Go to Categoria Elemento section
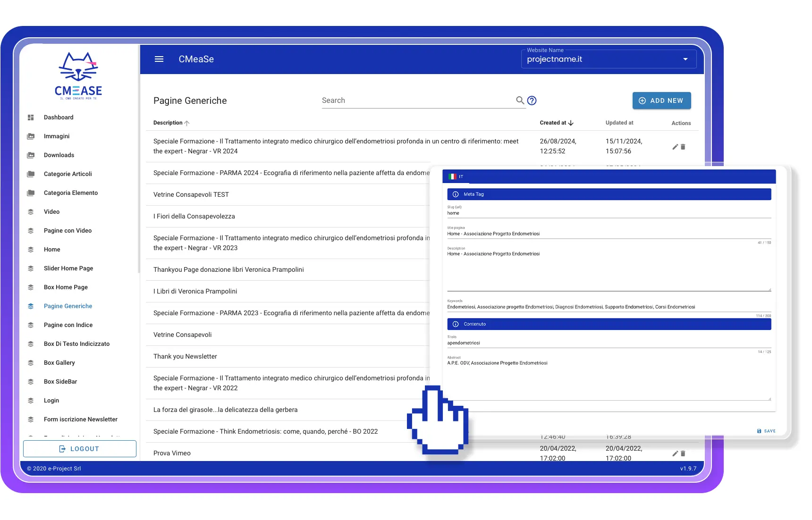 [71, 193]
